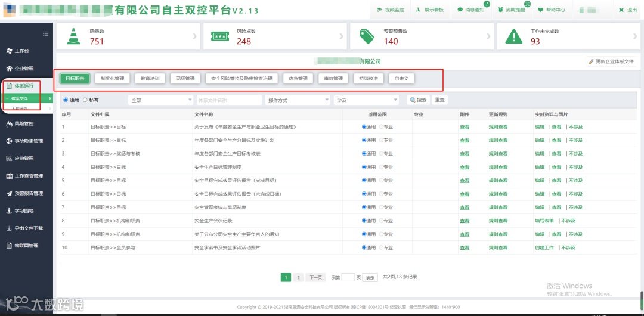Click the 应急管理 icon in sidebar

point(9,158)
